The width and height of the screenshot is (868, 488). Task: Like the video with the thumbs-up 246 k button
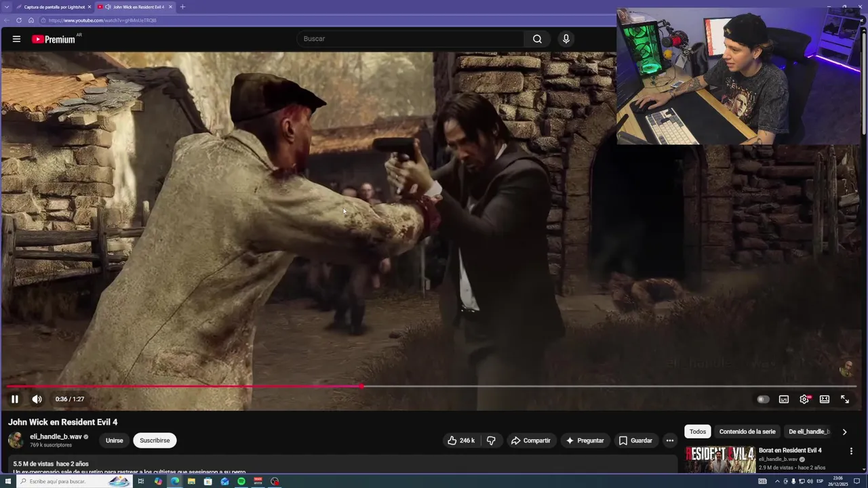tap(461, 441)
